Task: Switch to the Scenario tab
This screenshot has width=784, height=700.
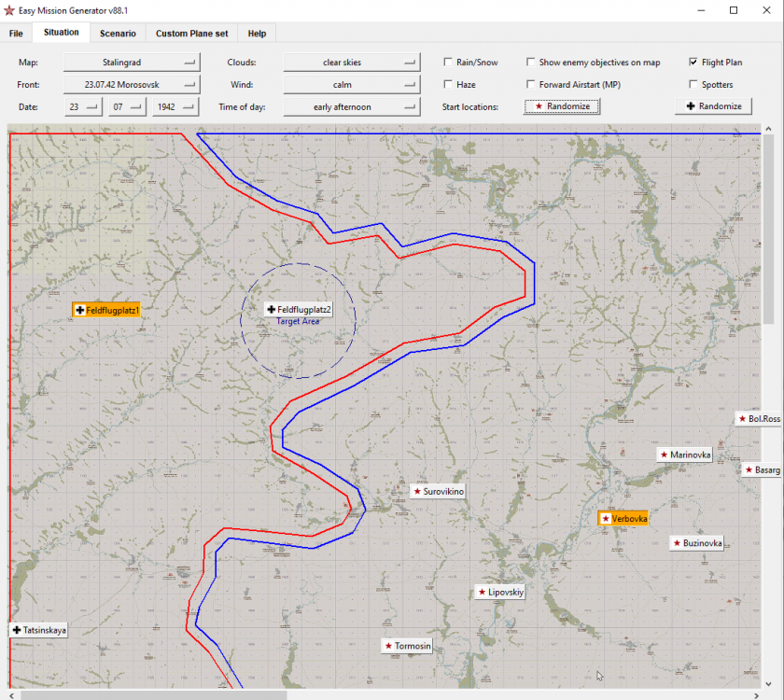Action: [118, 34]
